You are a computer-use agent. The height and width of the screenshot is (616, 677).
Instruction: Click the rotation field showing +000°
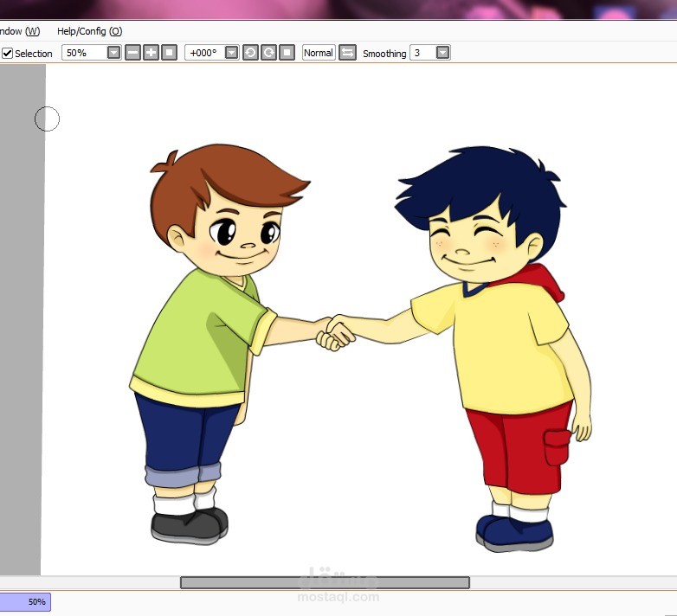tap(205, 53)
